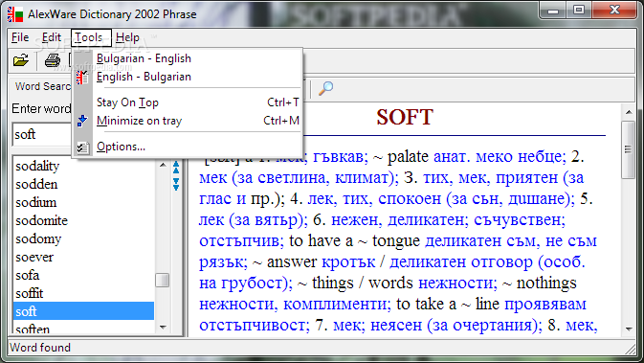This screenshot has height=363, width=644.
Task: Click the AlexWare flag icon in title bar
Action: [15, 14]
